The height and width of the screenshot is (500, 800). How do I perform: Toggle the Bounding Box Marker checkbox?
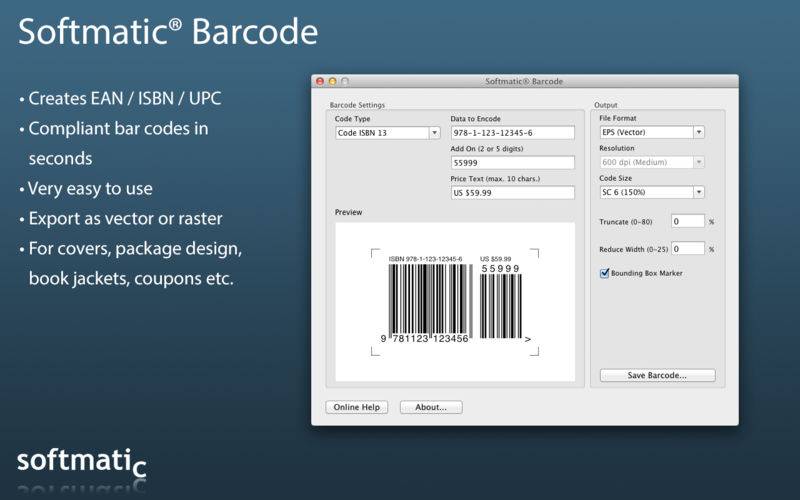pyautogui.click(x=605, y=273)
